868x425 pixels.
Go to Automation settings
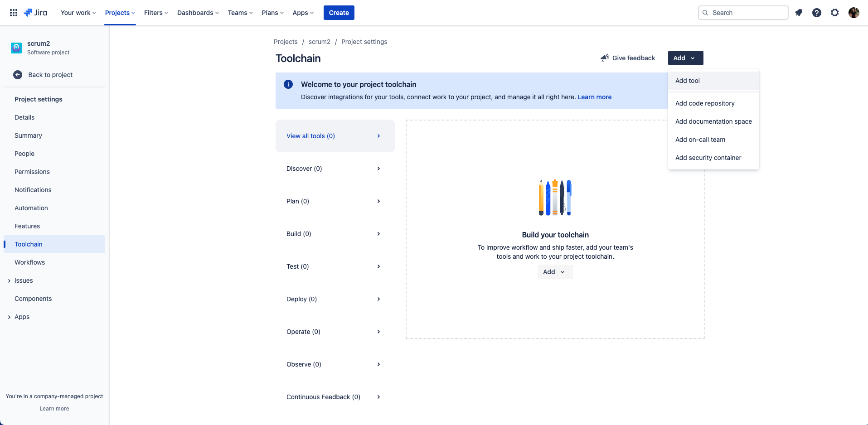[x=54, y=208]
